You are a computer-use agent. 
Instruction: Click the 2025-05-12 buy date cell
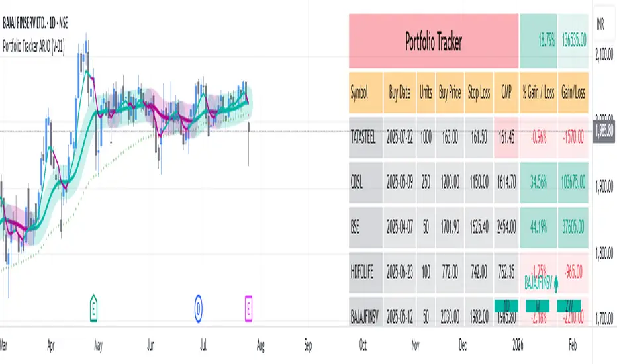400,312
